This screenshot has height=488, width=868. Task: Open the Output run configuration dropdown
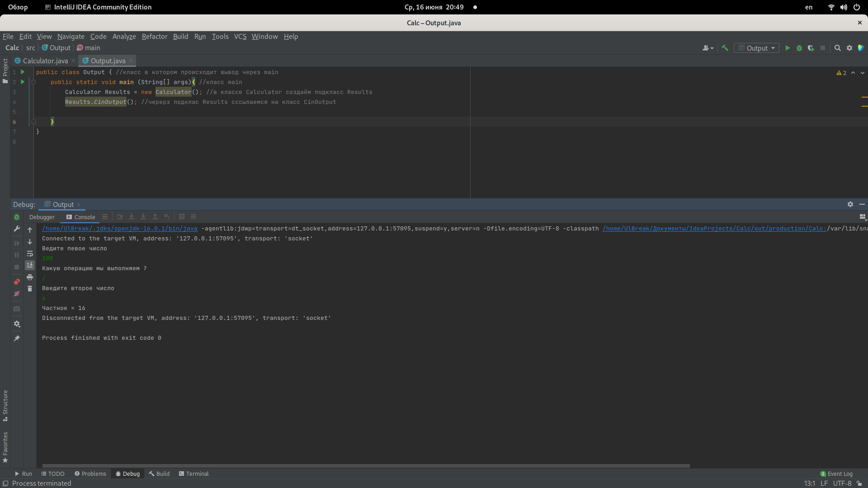[756, 48]
